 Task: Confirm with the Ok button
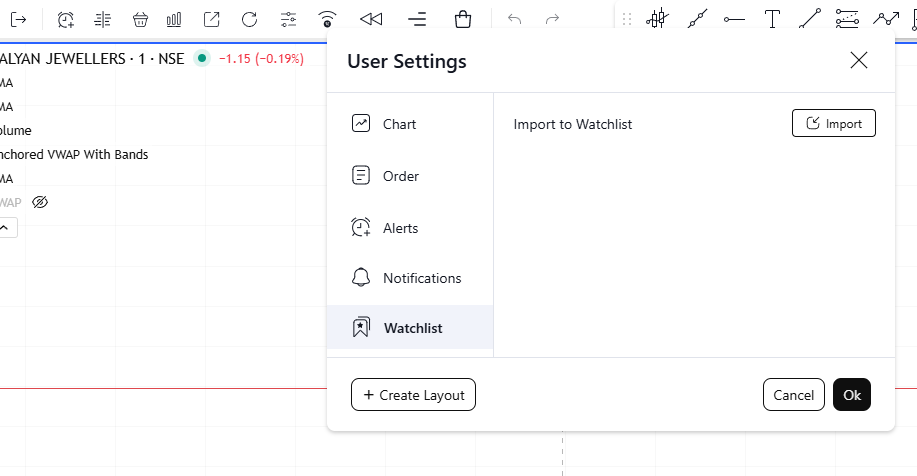point(852,395)
